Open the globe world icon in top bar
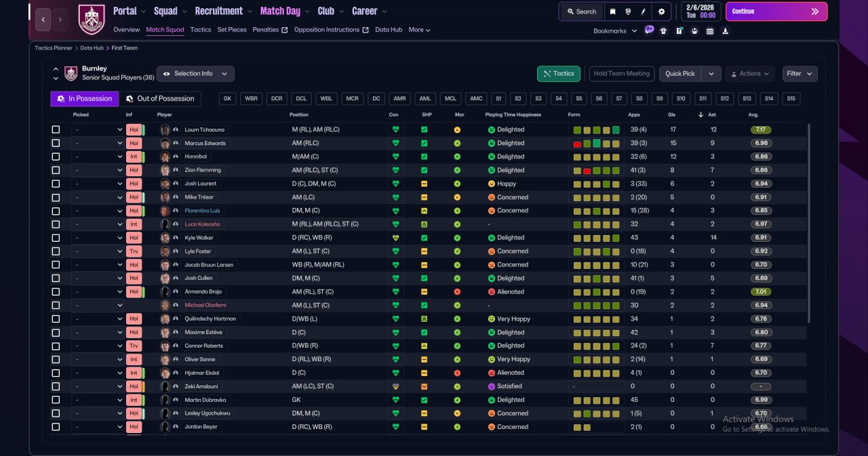This screenshot has height=456, width=868. click(628, 12)
